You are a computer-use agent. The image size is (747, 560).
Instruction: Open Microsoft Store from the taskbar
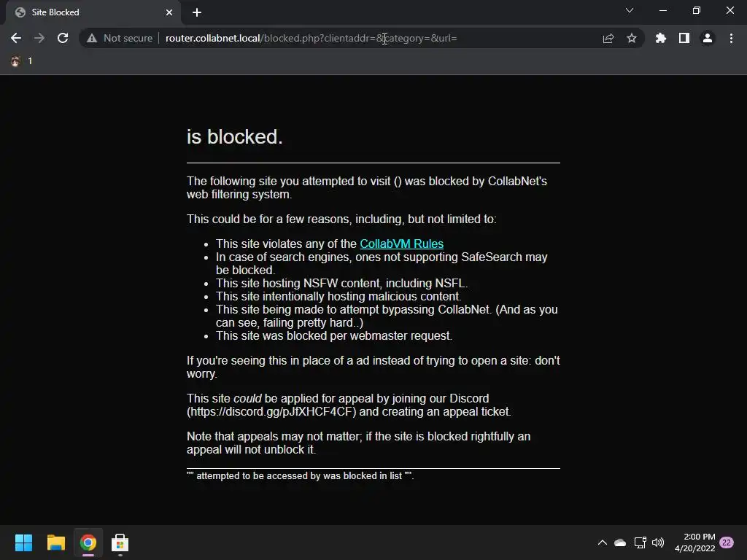coord(120,542)
